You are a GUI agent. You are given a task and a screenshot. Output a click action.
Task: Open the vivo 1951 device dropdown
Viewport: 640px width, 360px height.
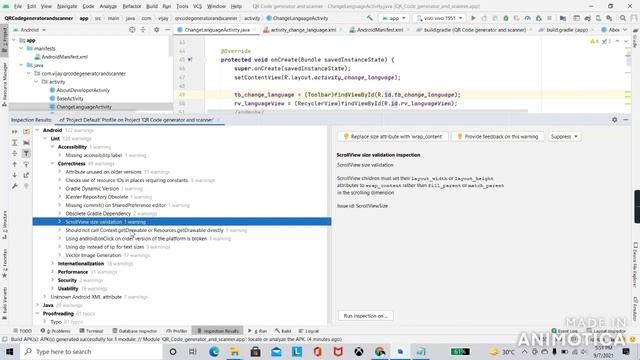[439, 18]
